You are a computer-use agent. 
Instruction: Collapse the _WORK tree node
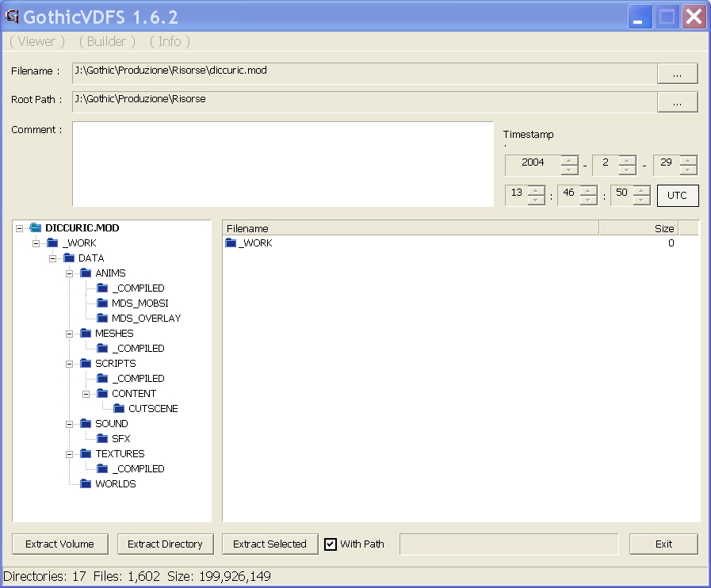36,243
